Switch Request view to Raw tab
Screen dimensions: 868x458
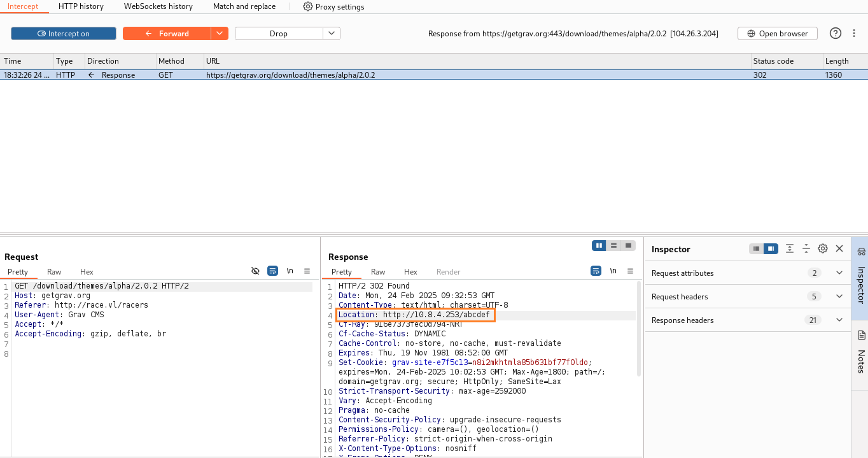tap(54, 272)
